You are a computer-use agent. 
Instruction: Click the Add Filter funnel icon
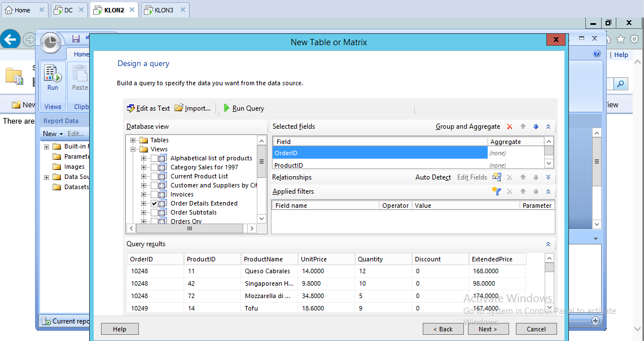tap(496, 191)
